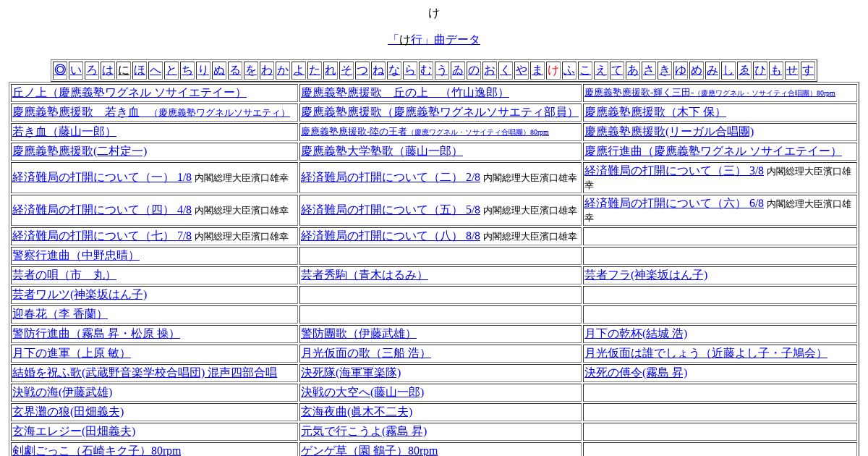Image resolution: width=868 pixels, height=456 pixels.
Task: Select the も index link
Action: [776, 70]
